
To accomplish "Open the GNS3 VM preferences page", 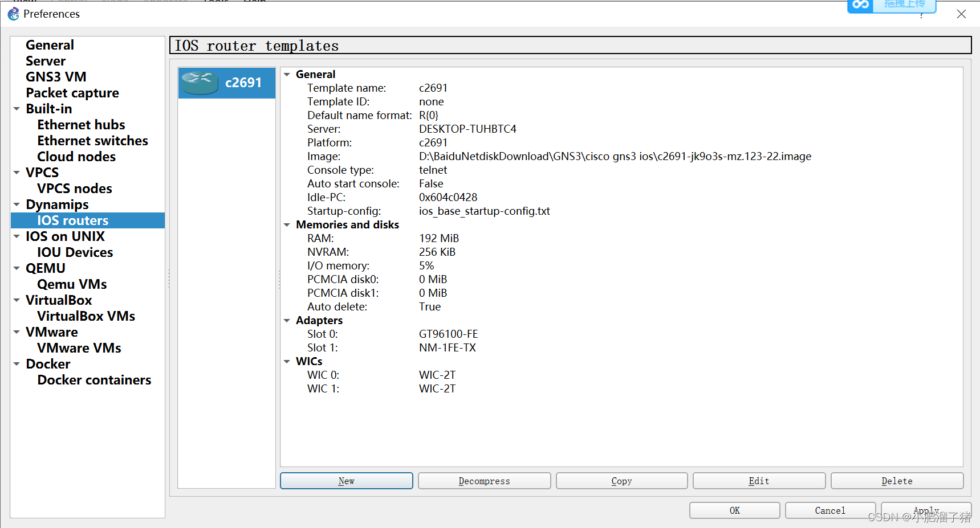I will [x=56, y=77].
